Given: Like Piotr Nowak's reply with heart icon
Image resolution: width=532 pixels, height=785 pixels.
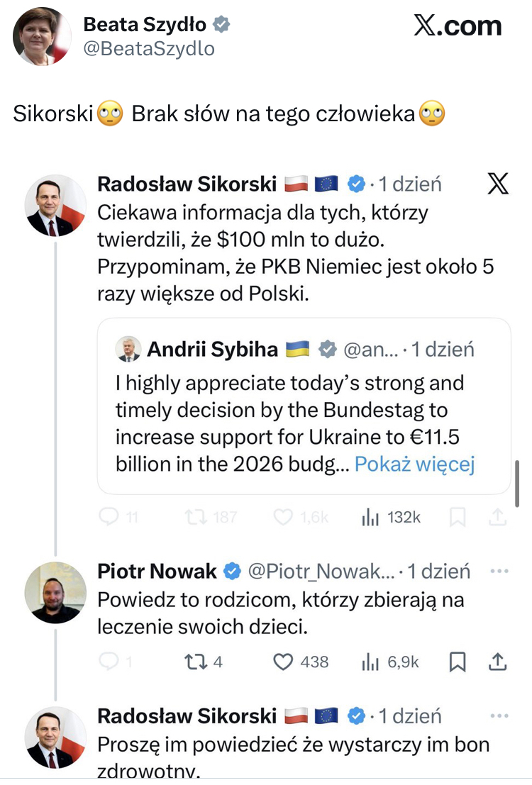Looking at the screenshot, I should 284,662.
